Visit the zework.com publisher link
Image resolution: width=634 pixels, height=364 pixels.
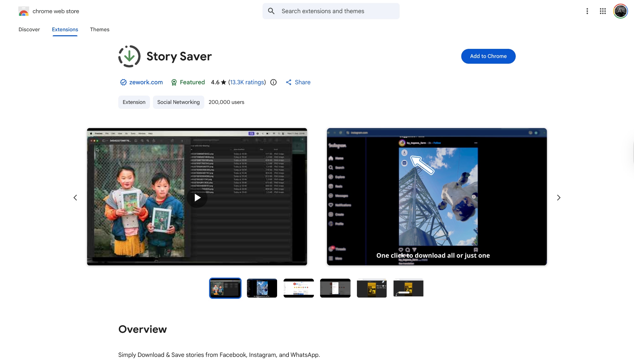pos(146,82)
